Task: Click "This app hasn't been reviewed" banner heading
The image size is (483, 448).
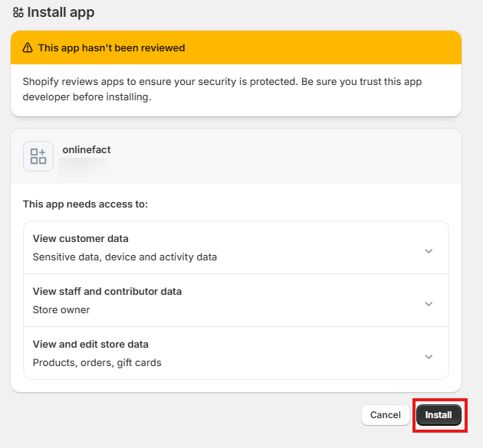Action: [x=111, y=48]
